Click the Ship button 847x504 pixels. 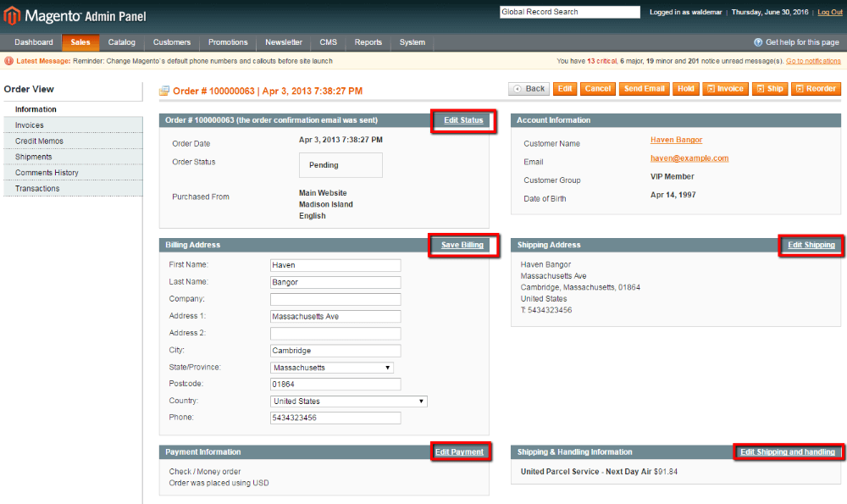(770, 89)
